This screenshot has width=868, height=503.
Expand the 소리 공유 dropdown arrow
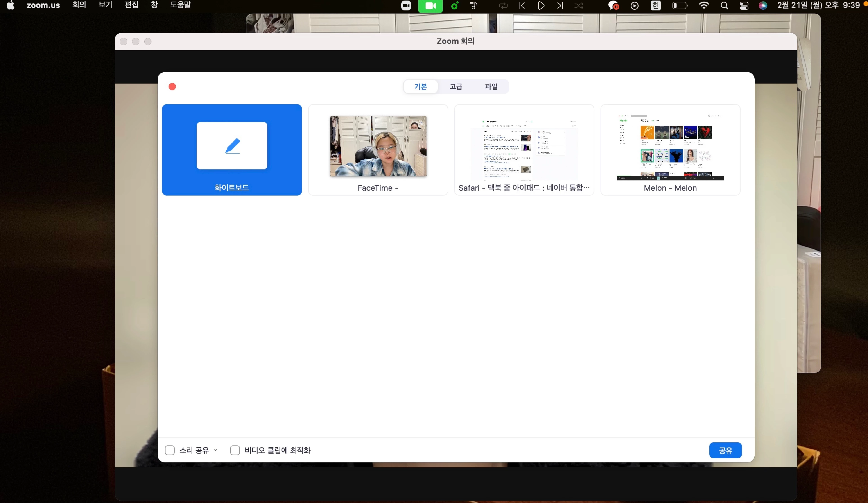pos(216,450)
